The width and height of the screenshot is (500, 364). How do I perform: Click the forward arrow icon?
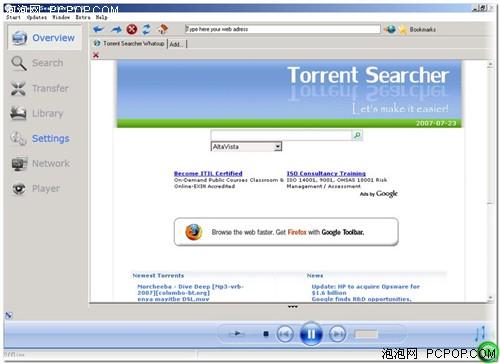[116, 29]
